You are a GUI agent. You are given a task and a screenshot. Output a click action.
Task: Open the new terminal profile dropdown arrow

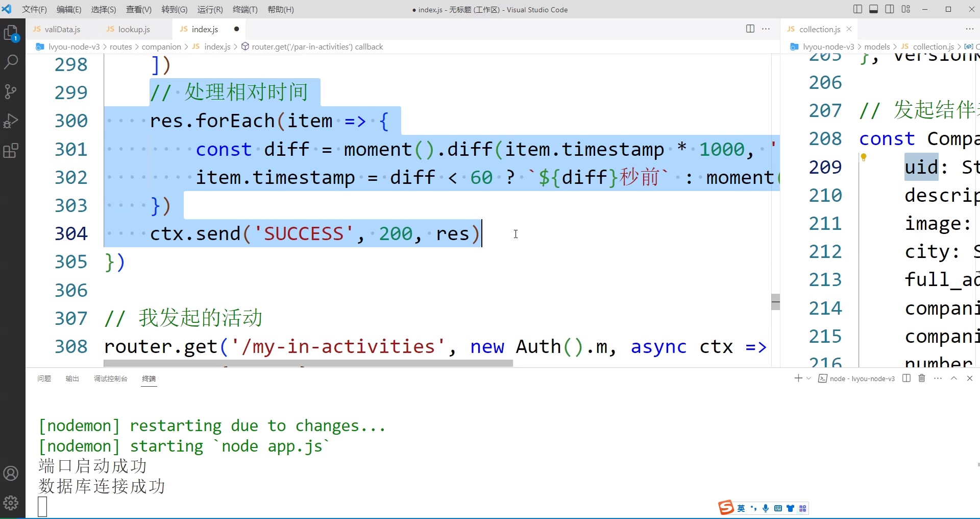[x=808, y=379]
